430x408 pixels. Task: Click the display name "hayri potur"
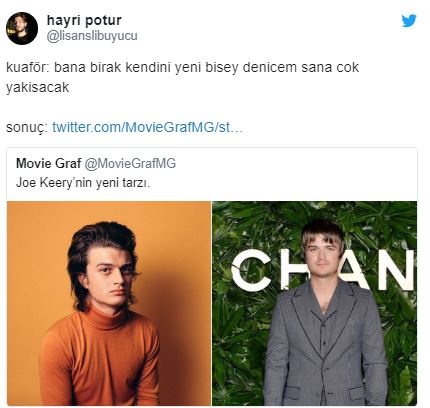tap(84, 20)
